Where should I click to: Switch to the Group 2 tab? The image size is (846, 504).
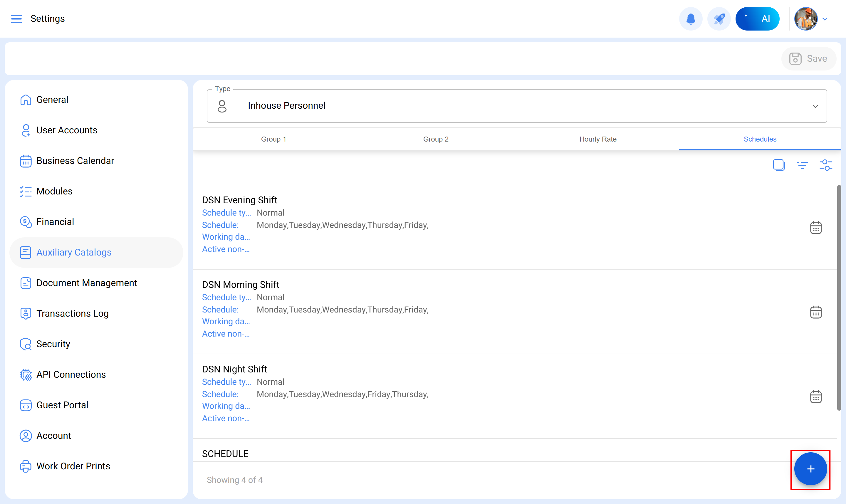(436, 139)
